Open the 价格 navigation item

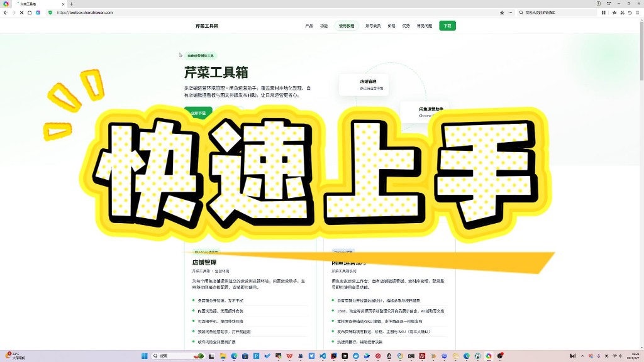[391, 26]
